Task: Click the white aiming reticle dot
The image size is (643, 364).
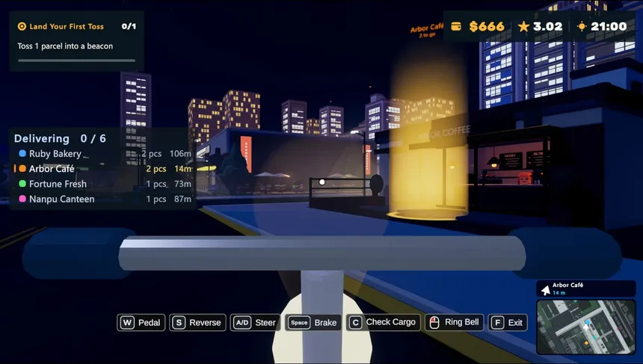Action: (322, 182)
